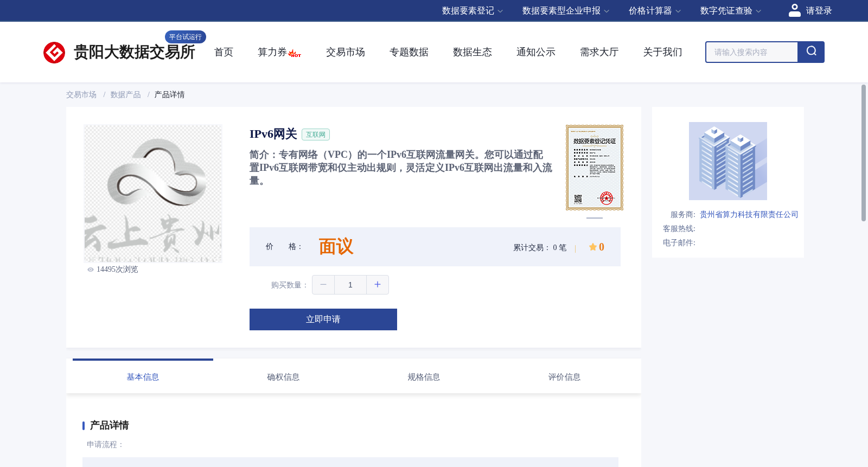Viewport: 868px width, 467px height.
Task: Click the search magnifier button
Action: click(x=811, y=52)
